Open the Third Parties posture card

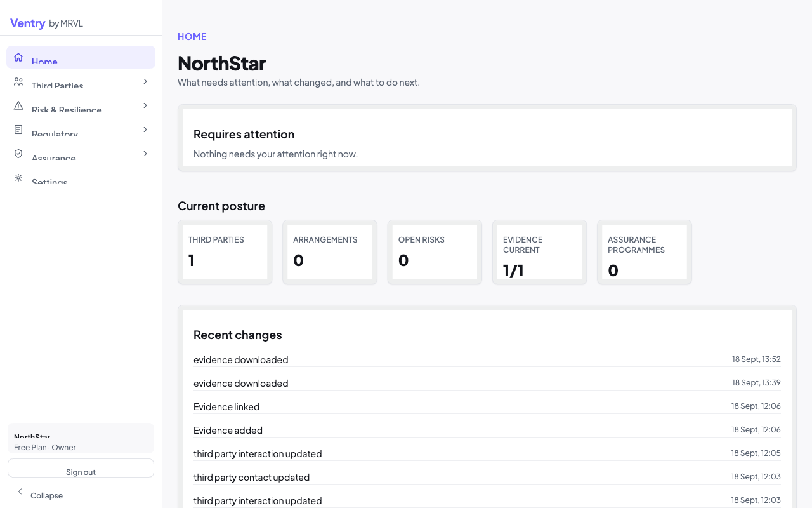[x=225, y=252]
